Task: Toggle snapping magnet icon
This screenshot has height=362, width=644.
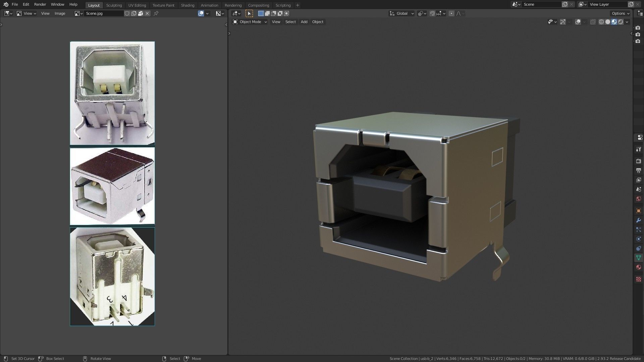Action: pyautogui.click(x=432, y=13)
